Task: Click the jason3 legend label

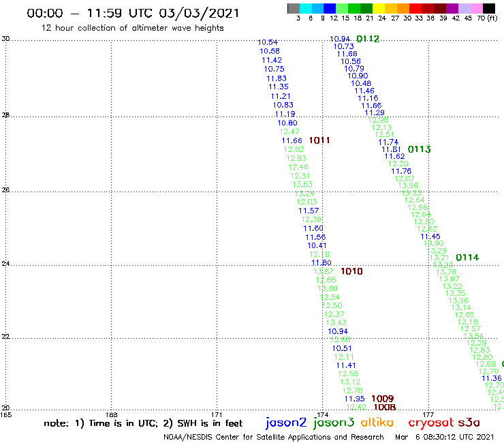Action: pyautogui.click(x=334, y=423)
